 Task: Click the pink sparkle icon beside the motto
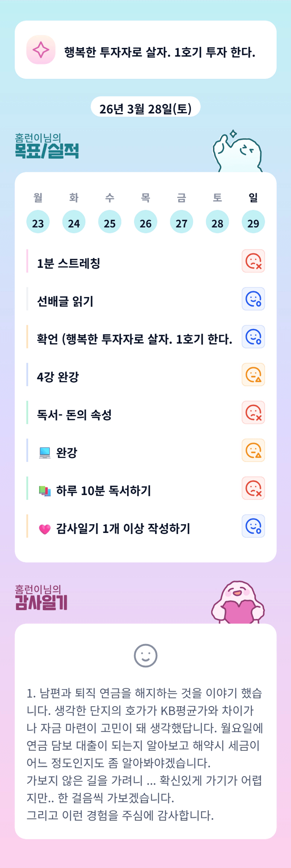tap(41, 50)
